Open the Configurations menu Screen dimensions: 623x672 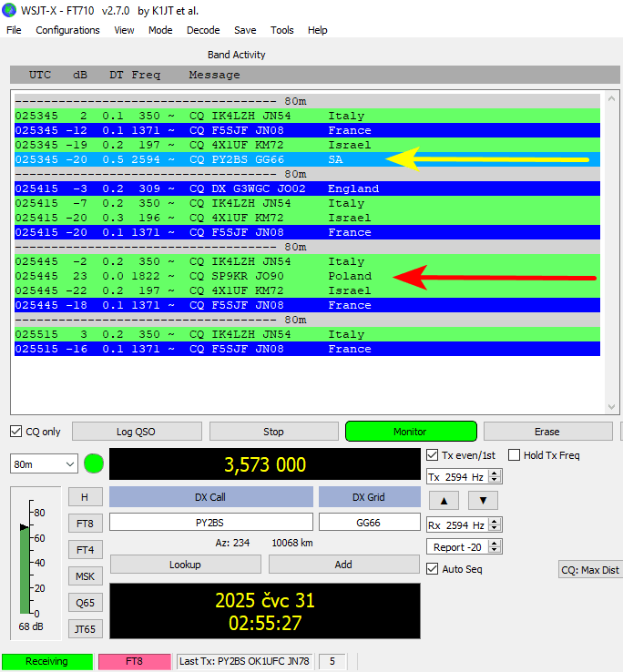point(67,30)
